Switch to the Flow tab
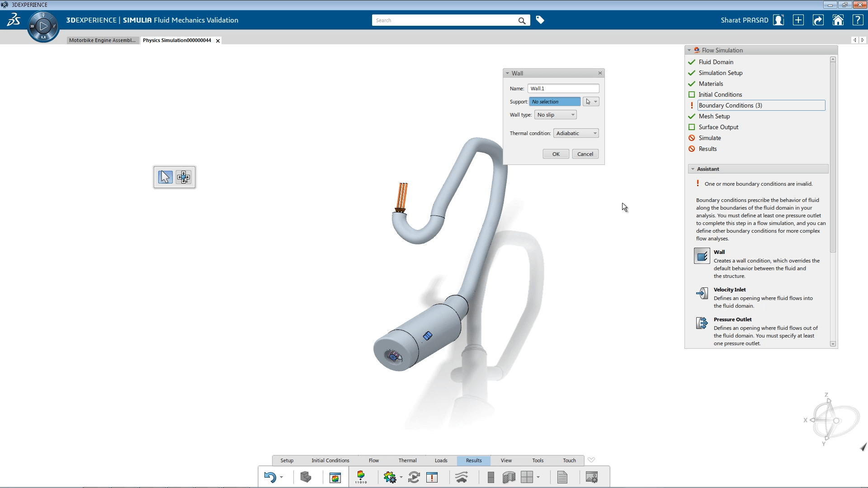The height and width of the screenshot is (488, 868). point(374,460)
